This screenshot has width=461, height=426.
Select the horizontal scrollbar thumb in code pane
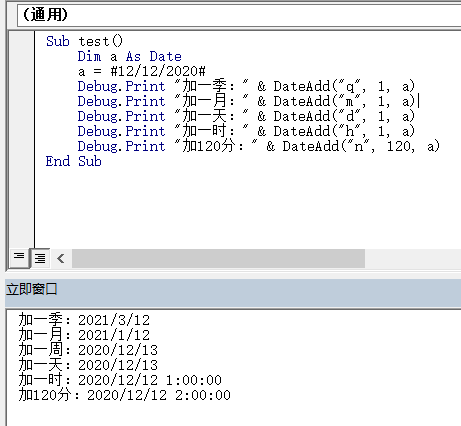(x=218, y=258)
